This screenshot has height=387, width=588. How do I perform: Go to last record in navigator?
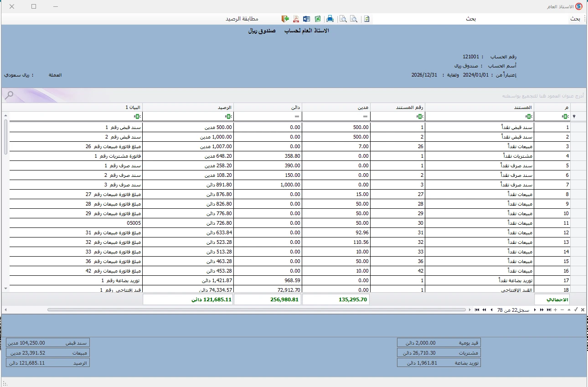click(549, 310)
